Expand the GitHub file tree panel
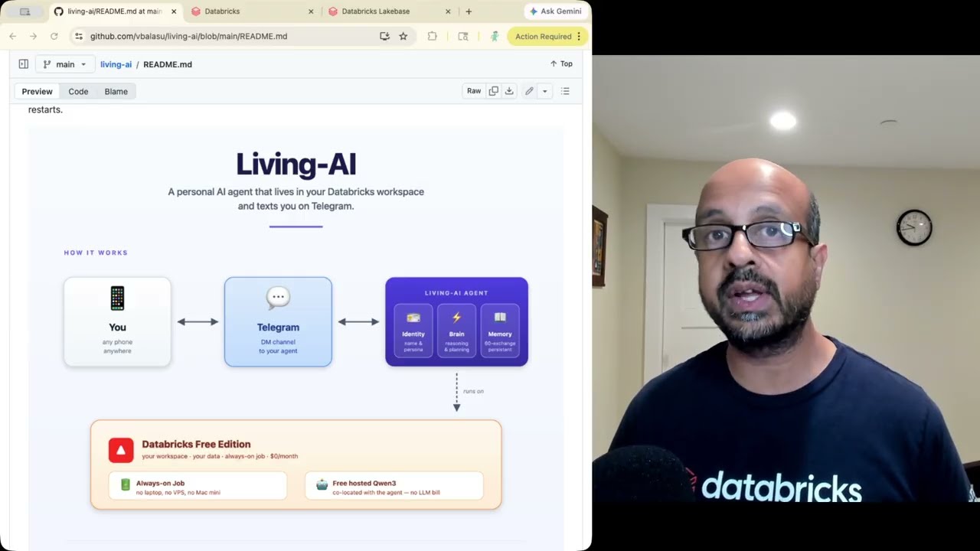980x551 pixels. [23, 64]
